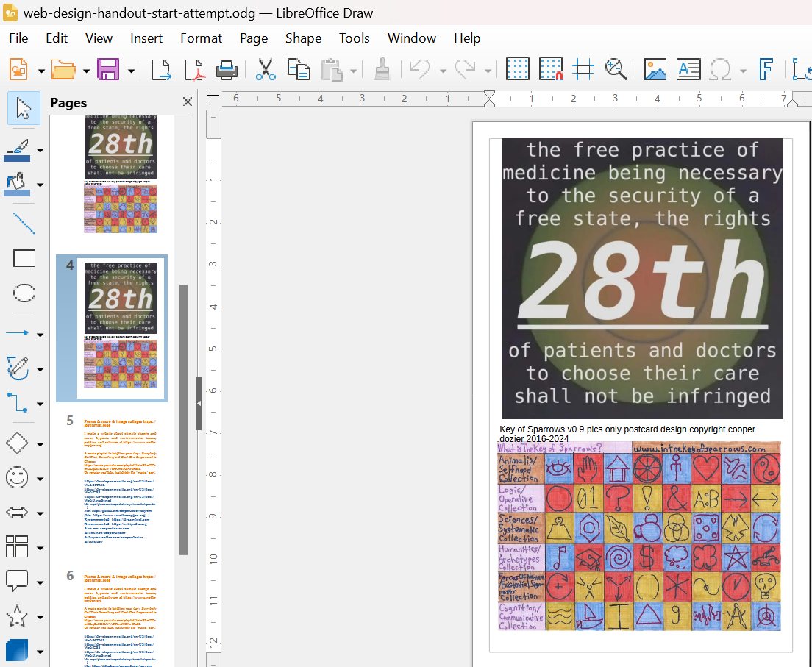
Task: Select the Stars and Banners tool
Action: (17, 616)
